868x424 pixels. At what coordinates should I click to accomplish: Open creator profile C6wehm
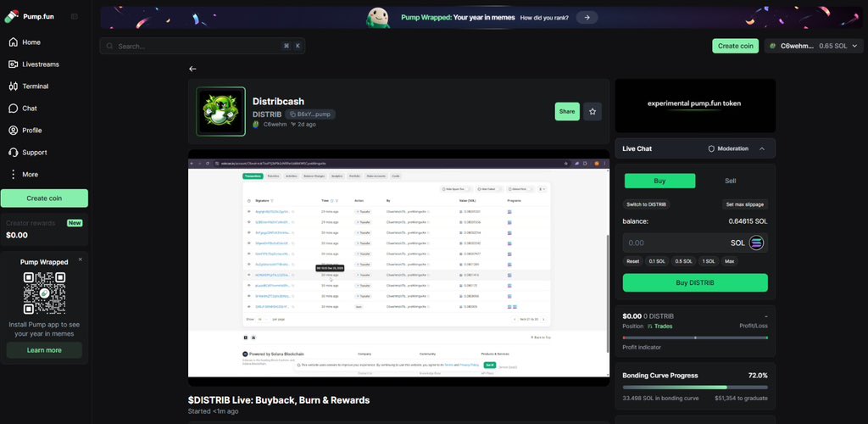coord(275,125)
